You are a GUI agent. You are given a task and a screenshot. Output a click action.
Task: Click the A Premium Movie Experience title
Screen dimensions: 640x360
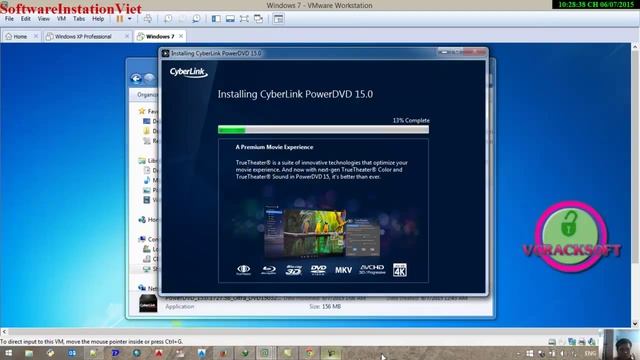click(x=274, y=147)
